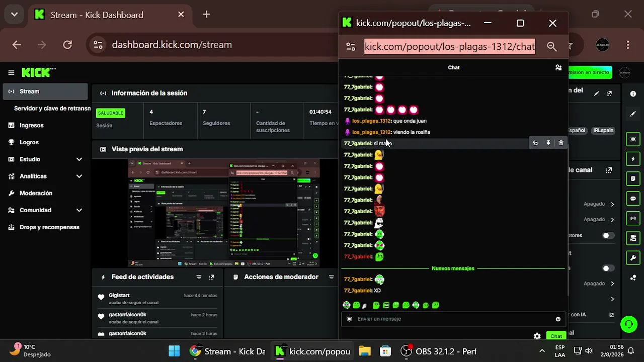The image size is (644, 362).
Task: Click the pencil edit icon in right toolbar
Action: [633, 114]
